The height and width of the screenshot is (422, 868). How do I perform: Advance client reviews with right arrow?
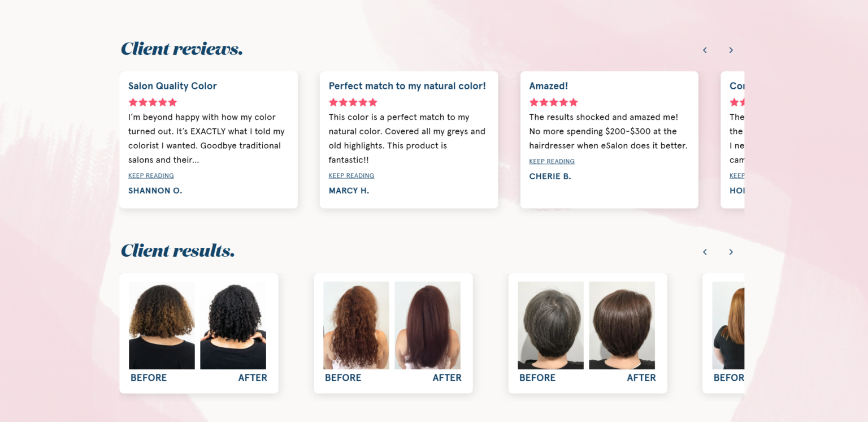[x=731, y=50]
